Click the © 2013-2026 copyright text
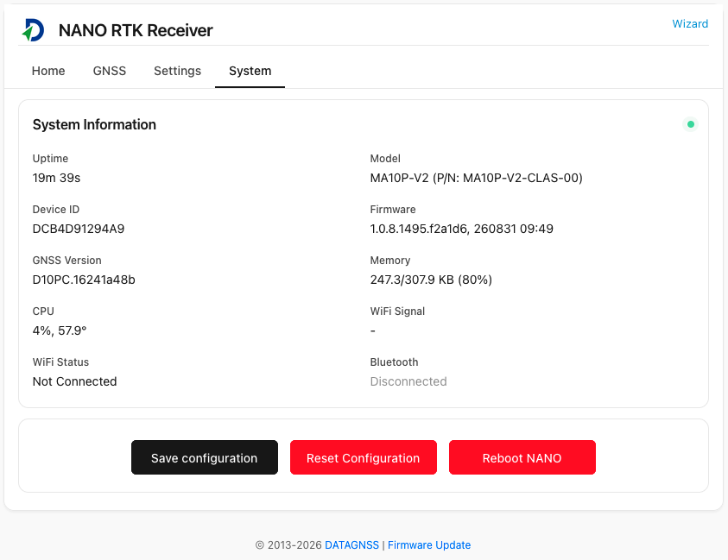 coord(288,544)
